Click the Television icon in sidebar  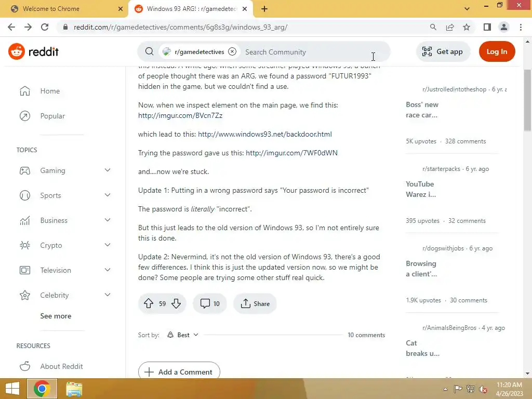tap(25, 270)
